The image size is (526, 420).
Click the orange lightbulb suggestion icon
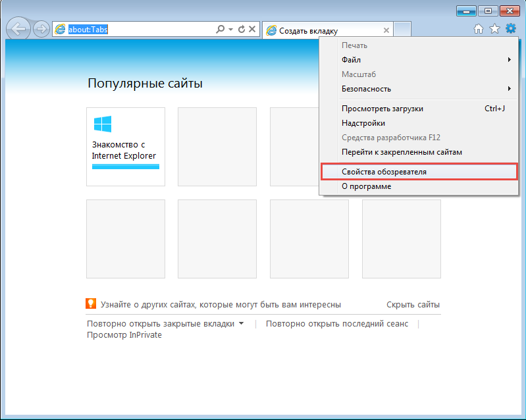(91, 303)
